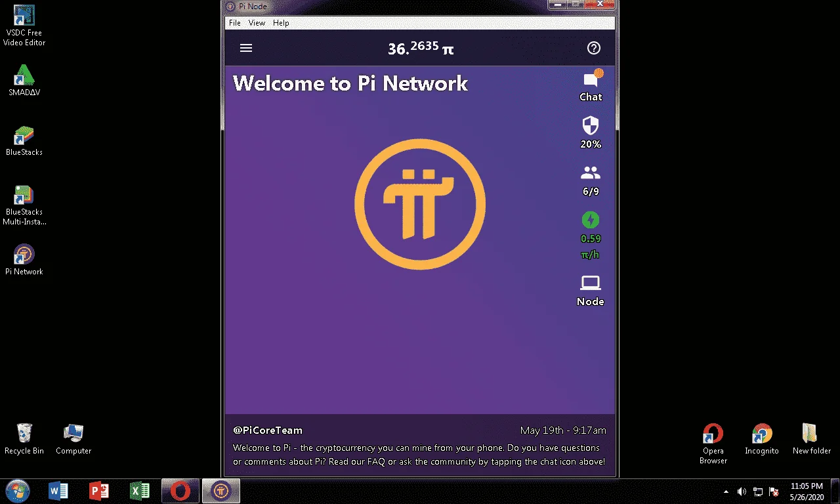
Task: Open the hamburger menu in Pi Node
Action: [x=246, y=48]
